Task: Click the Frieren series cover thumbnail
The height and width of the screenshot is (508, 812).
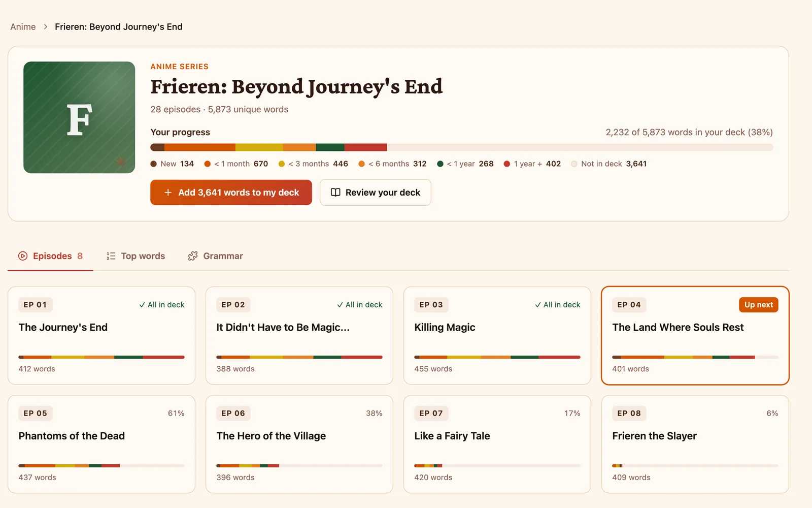Action: [79, 117]
